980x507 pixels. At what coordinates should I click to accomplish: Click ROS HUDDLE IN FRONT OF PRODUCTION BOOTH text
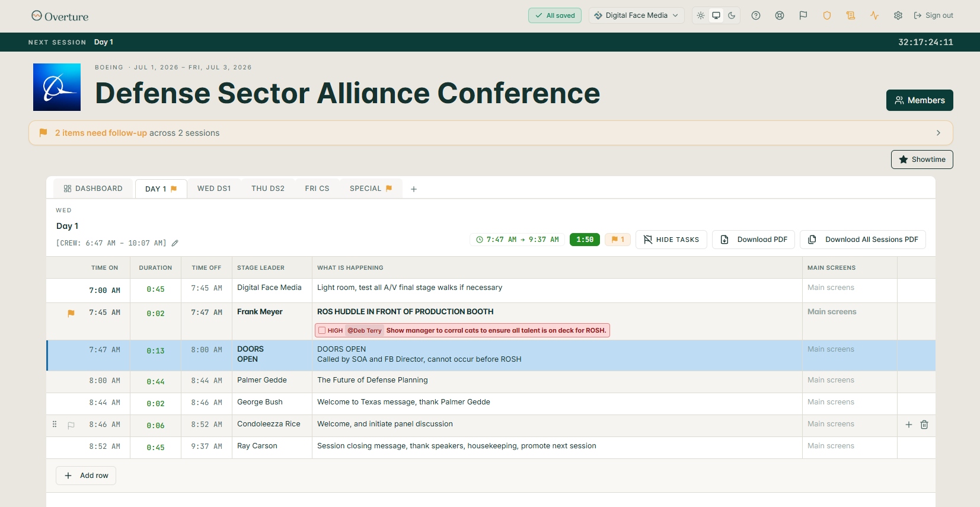405,312
